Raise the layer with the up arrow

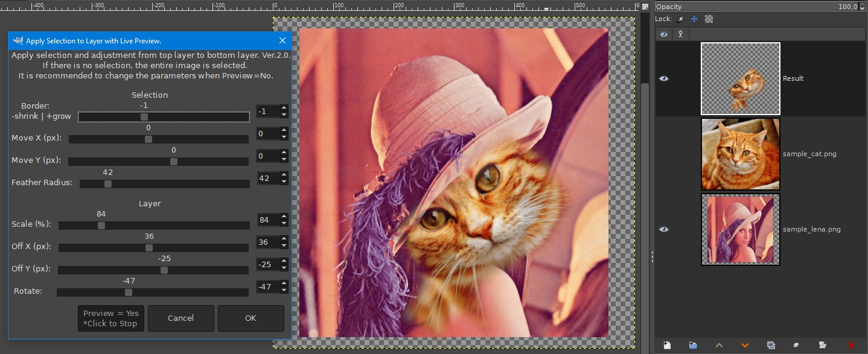coord(719,345)
